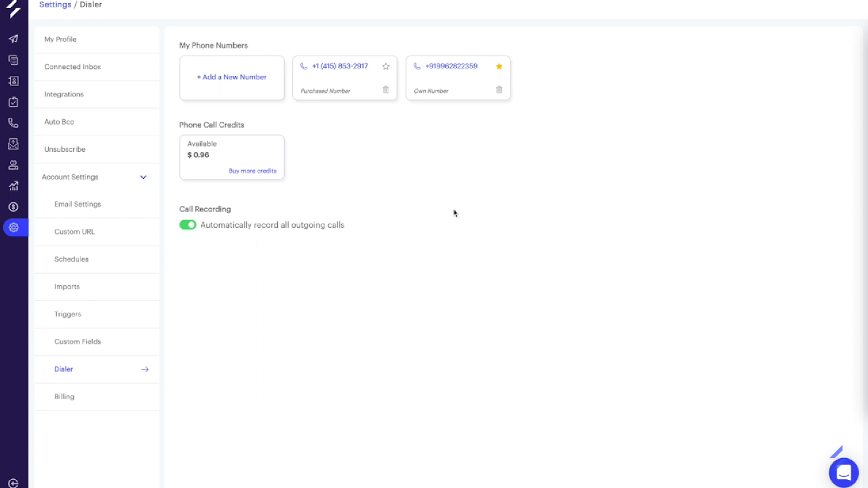Open the paper plane campaigns icon
This screenshot has width=868, height=488.
14,39
